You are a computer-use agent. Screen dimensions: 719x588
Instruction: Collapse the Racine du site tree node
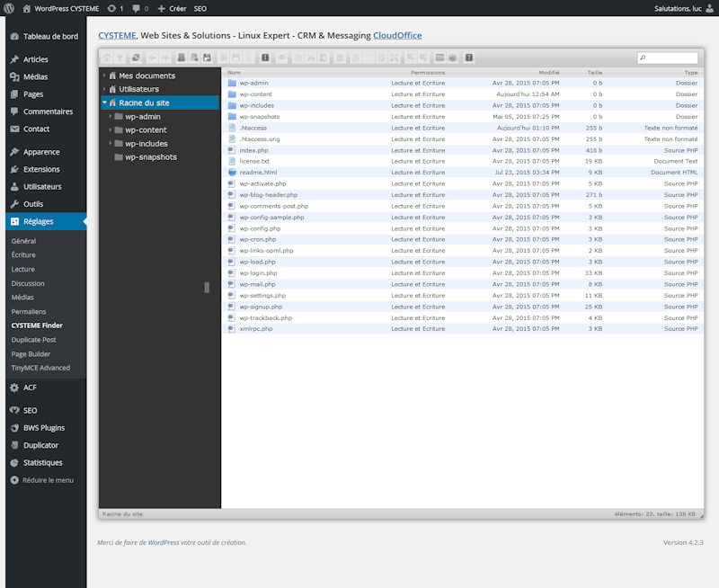(104, 103)
